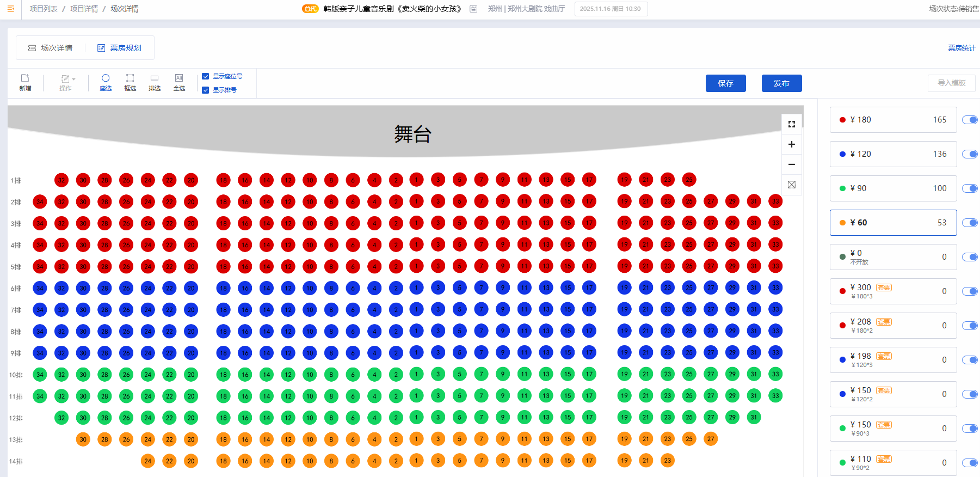Screen dimensions: 980x477
Task: Click seat 34 in row 2
Action: [x=40, y=202]
